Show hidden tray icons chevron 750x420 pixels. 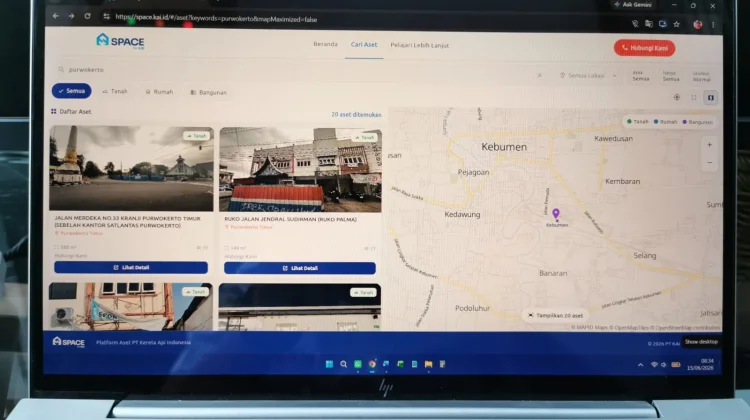[x=640, y=365]
